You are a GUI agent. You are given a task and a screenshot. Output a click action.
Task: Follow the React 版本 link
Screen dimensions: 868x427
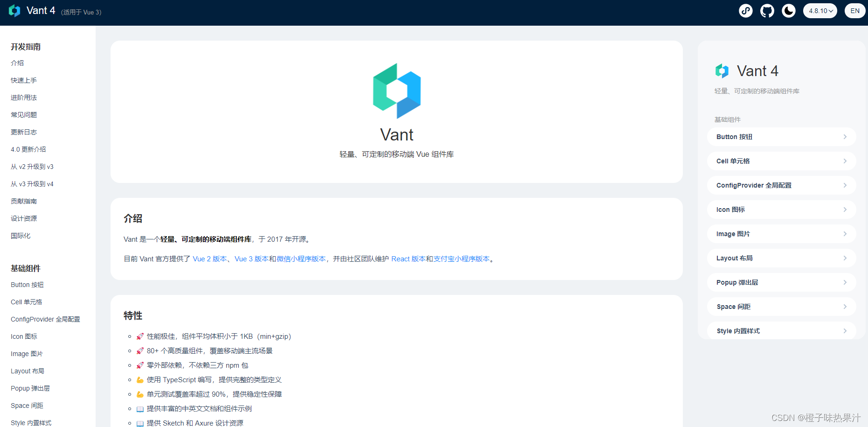408,259
